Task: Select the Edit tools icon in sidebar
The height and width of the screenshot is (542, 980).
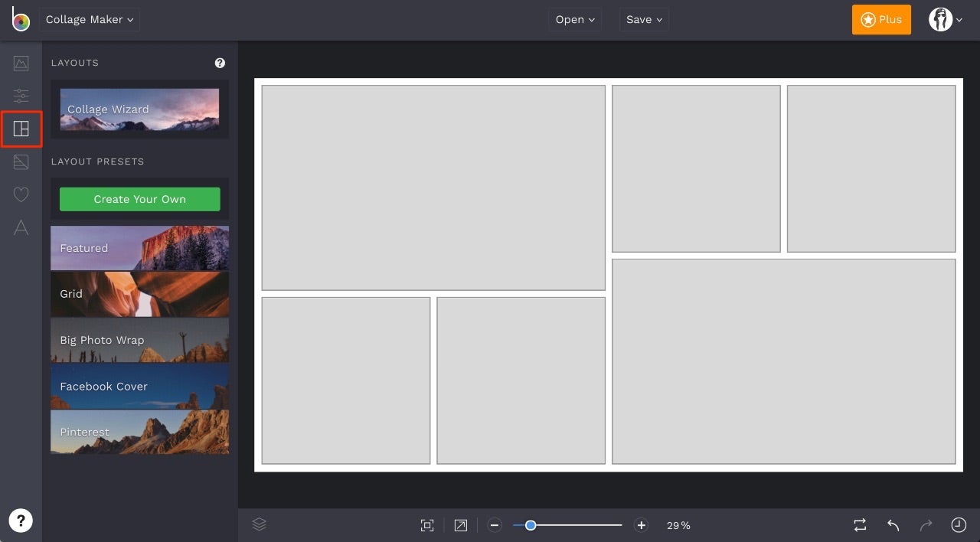Action: (21, 96)
